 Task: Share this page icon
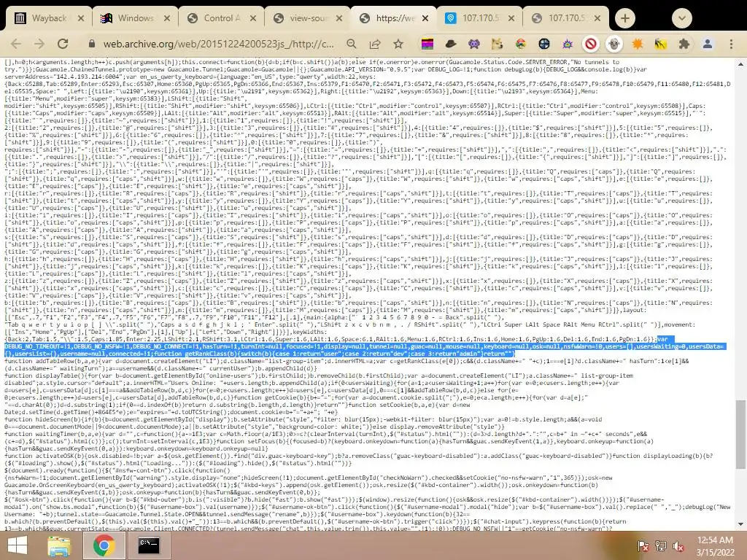tap(375, 44)
